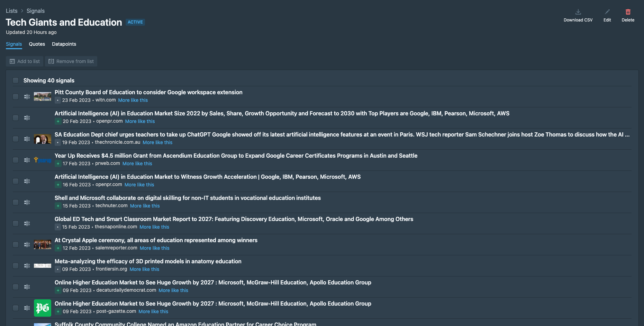
Task: Click the Download CSV icon
Action: pos(578,12)
